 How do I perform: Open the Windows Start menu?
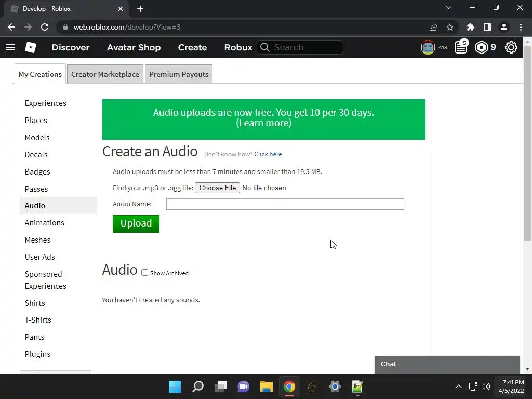pyautogui.click(x=175, y=387)
